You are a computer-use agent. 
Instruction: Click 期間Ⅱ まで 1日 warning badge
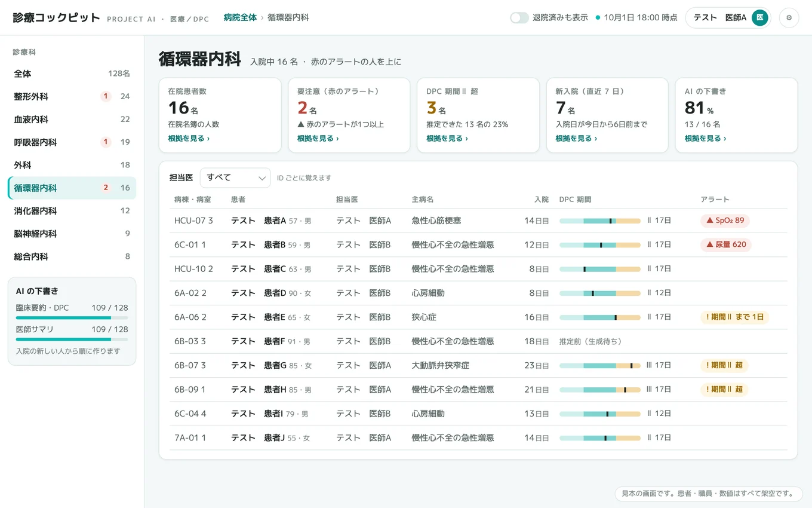[x=734, y=317]
